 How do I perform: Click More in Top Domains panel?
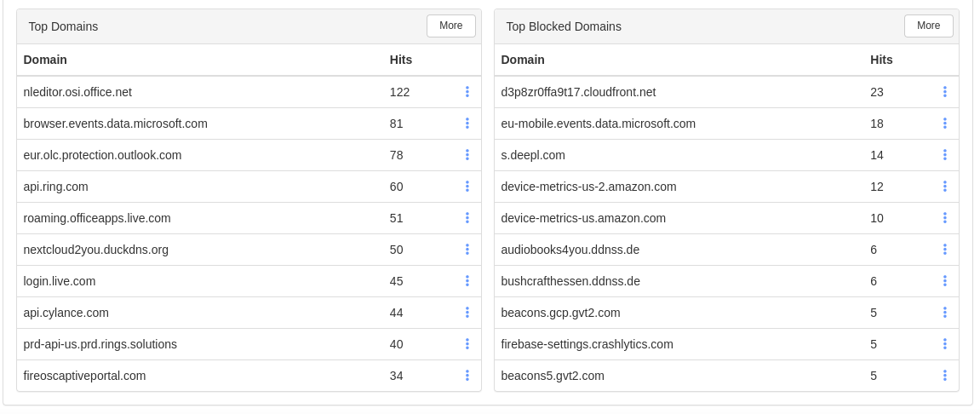(x=450, y=26)
